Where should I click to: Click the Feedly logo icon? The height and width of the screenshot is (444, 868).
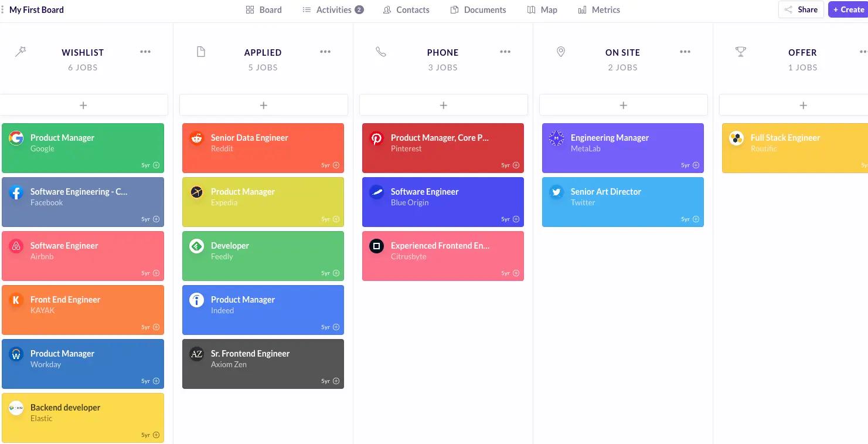[x=196, y=246]
